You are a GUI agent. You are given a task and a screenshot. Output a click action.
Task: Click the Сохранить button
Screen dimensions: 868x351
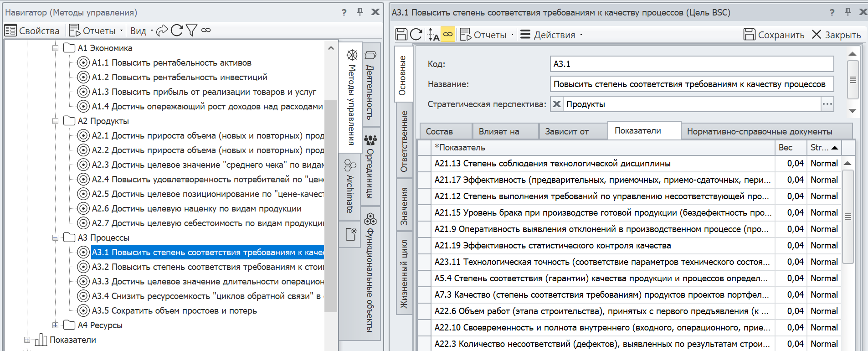774,35
